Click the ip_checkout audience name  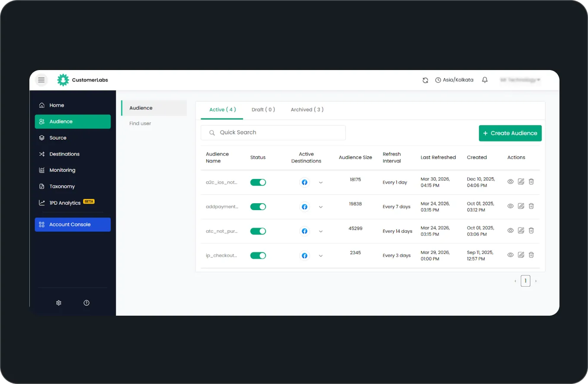222,256
